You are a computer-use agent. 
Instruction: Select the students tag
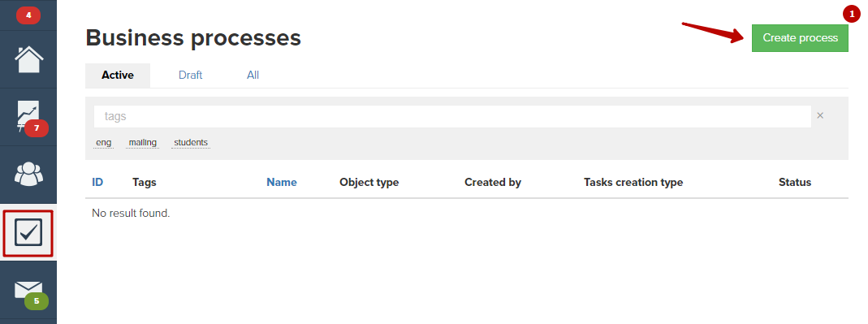point(191,143)
